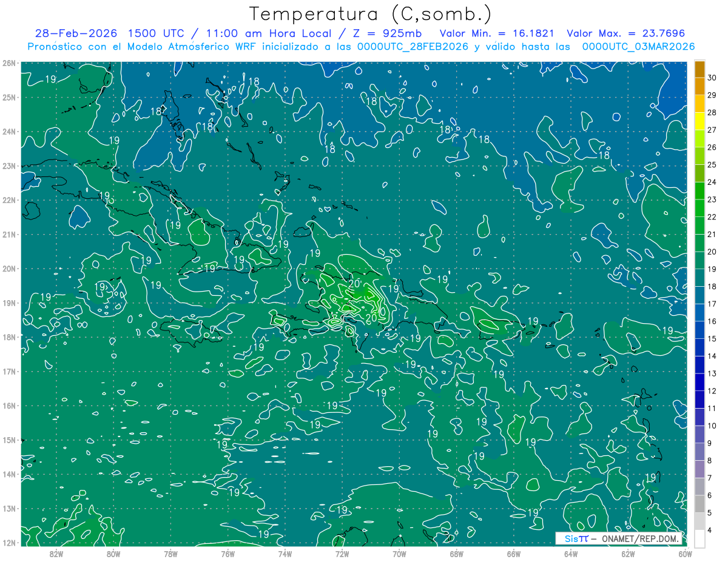The height and width of the screenshot is (562, 728).
Task: Click the 15N latitude axis label
Action: (9, 440)
